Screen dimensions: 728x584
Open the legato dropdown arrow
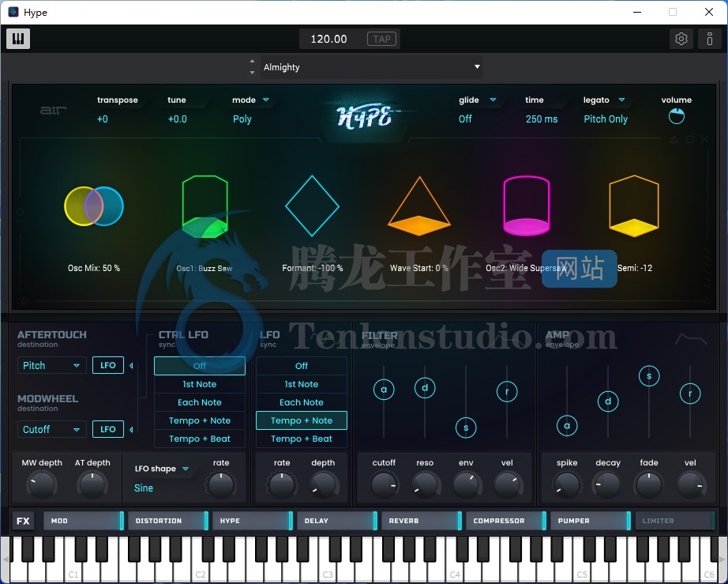621,100
